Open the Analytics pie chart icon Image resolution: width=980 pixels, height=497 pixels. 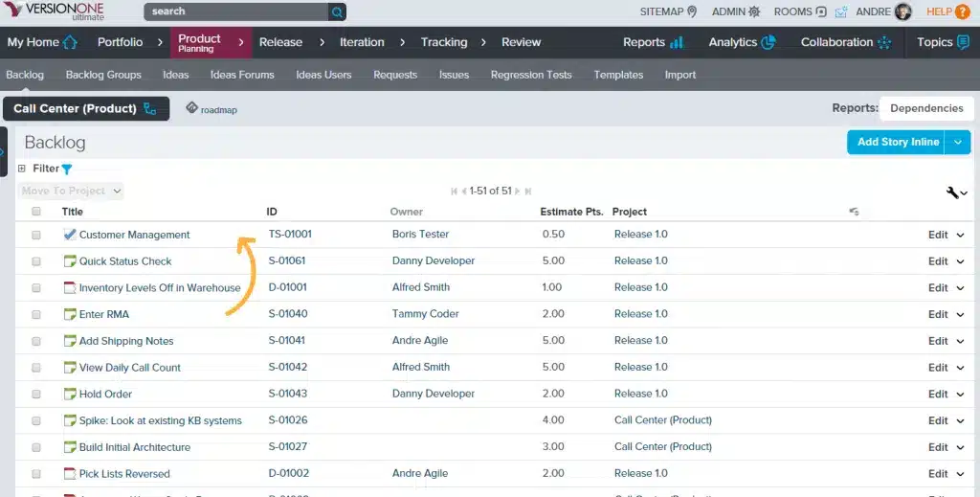(x=768, y=42)
